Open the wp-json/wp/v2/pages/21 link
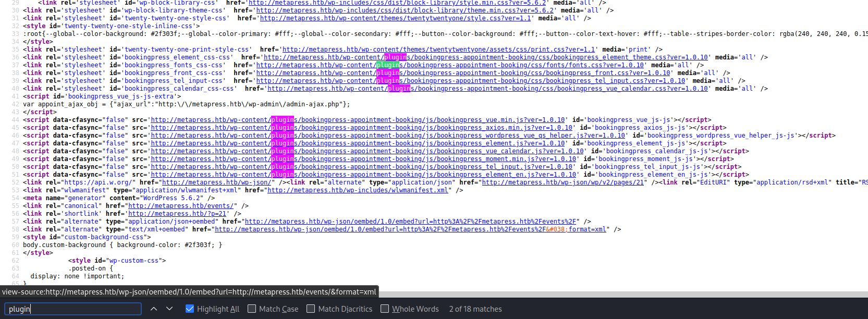 564,182
